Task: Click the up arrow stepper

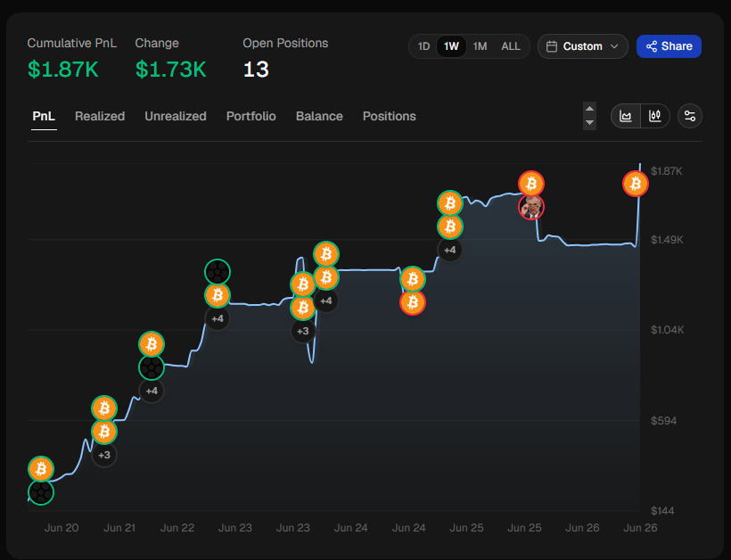Action: coord(589,109)
